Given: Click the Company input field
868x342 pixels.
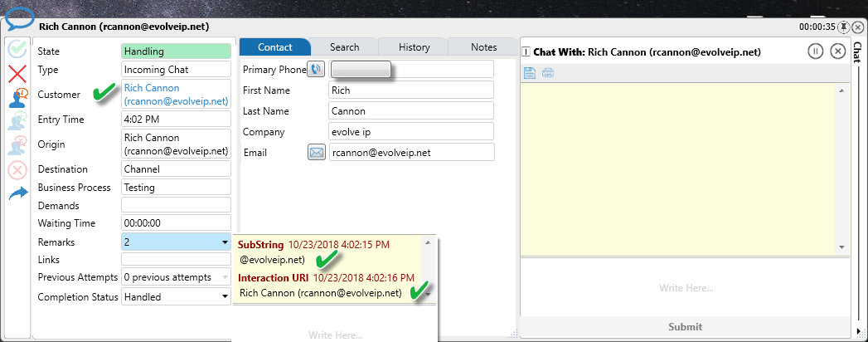Looking at the screenshot, I should 410,132.
